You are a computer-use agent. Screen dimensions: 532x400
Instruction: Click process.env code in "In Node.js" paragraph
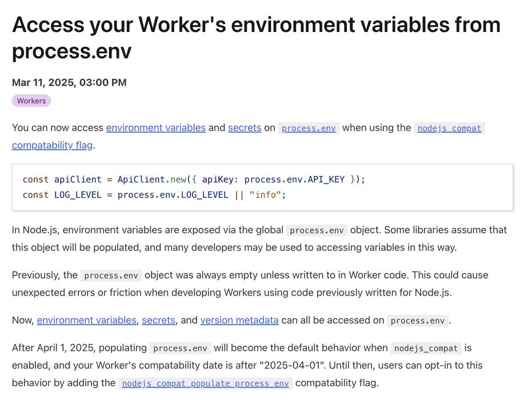(317, 230)
